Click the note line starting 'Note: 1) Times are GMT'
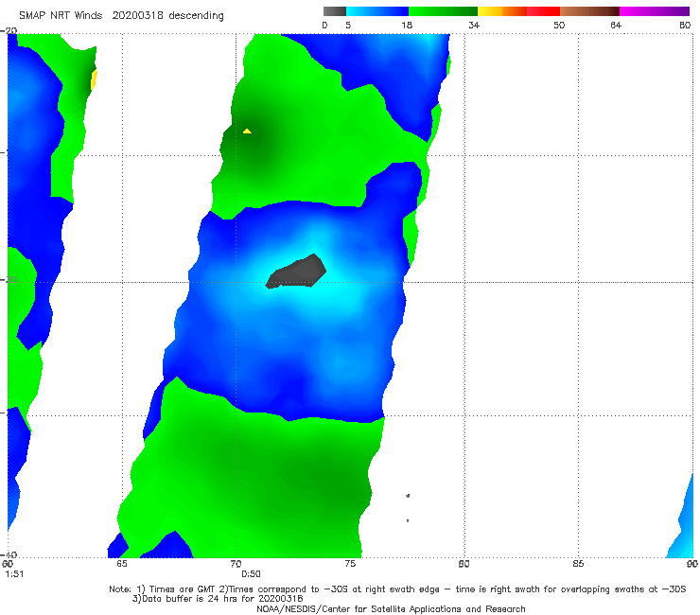The height and width of the screenshot is (615, 700). click(397, 589)
